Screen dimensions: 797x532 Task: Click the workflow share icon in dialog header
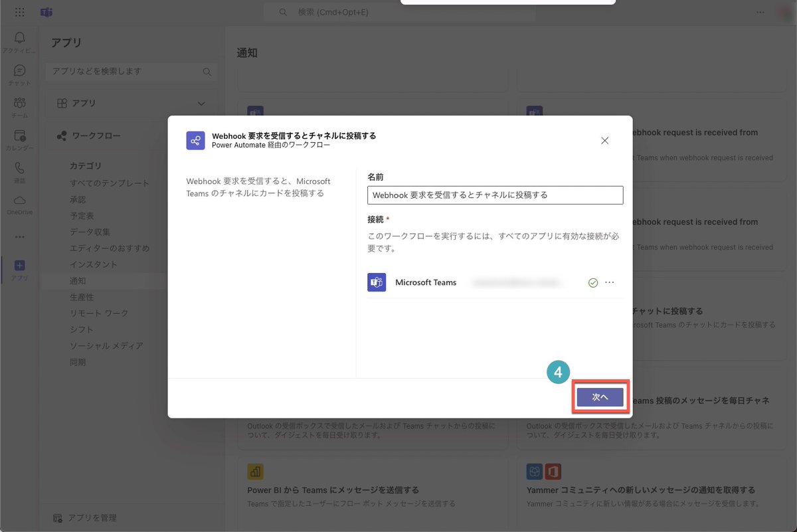tap(195, 141)
